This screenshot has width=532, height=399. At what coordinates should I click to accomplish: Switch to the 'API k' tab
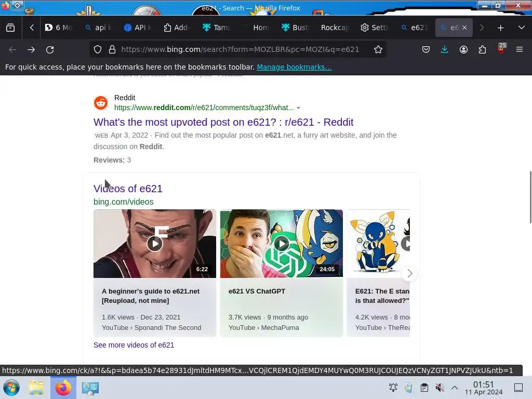(x=137, y=28)
